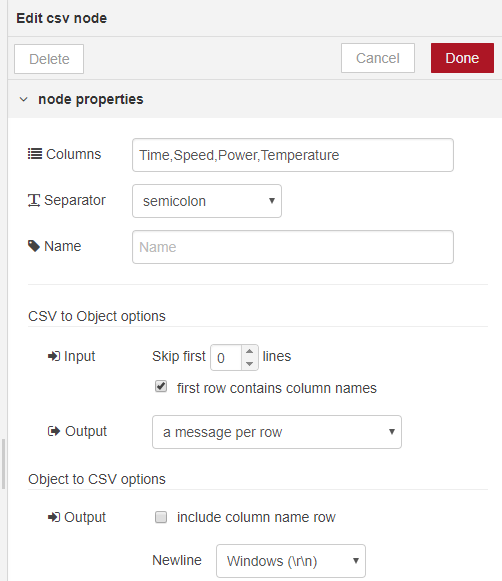Viewport: 502px width, 581px height.
Task: Click the Name tag icon
Action: click(34, 246)
